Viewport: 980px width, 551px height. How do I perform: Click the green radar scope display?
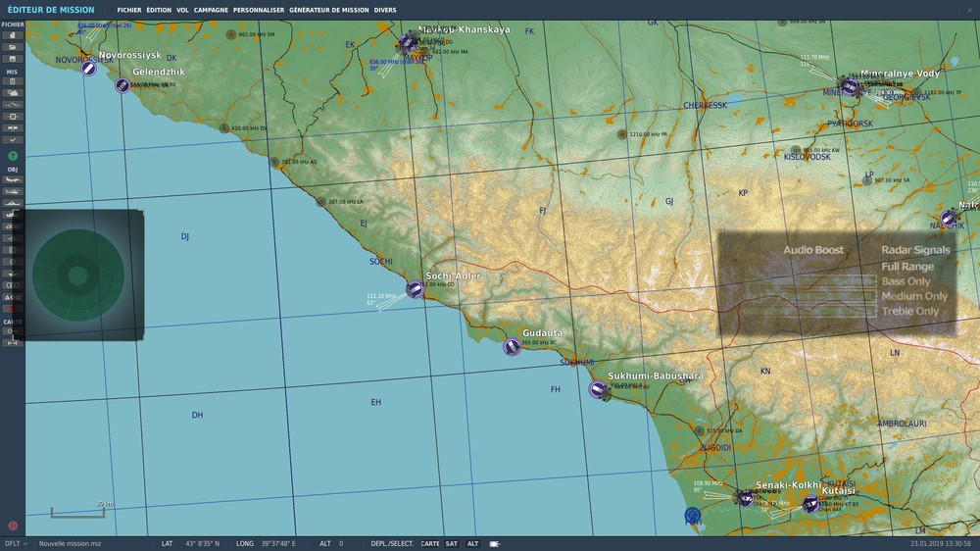(x=78, y=275)
